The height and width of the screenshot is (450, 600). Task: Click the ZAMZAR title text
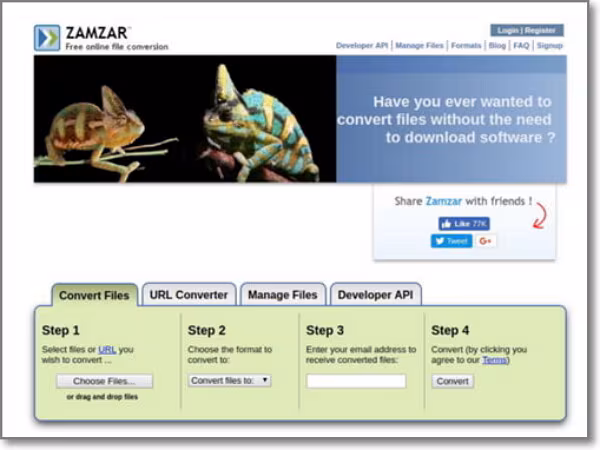pyautogui.click(x=96, y=33)
